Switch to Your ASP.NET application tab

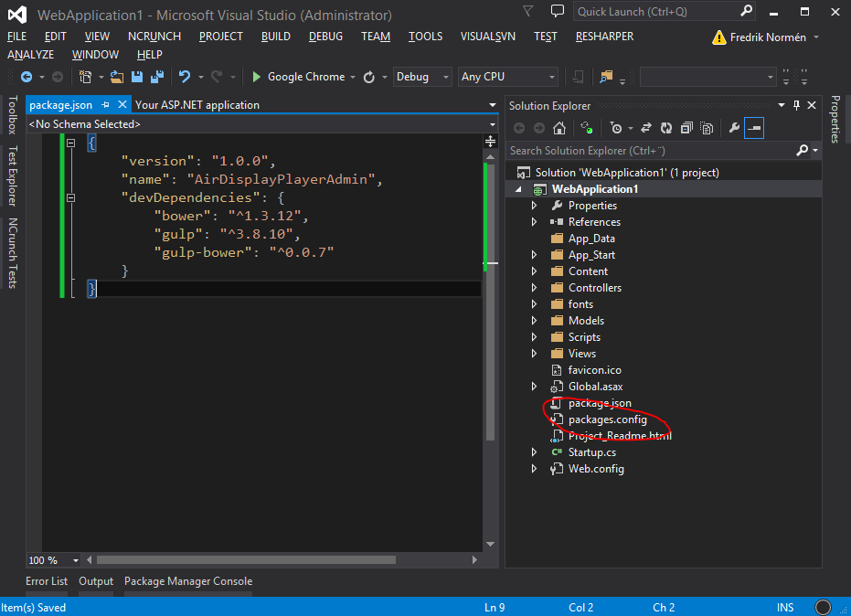197,105
